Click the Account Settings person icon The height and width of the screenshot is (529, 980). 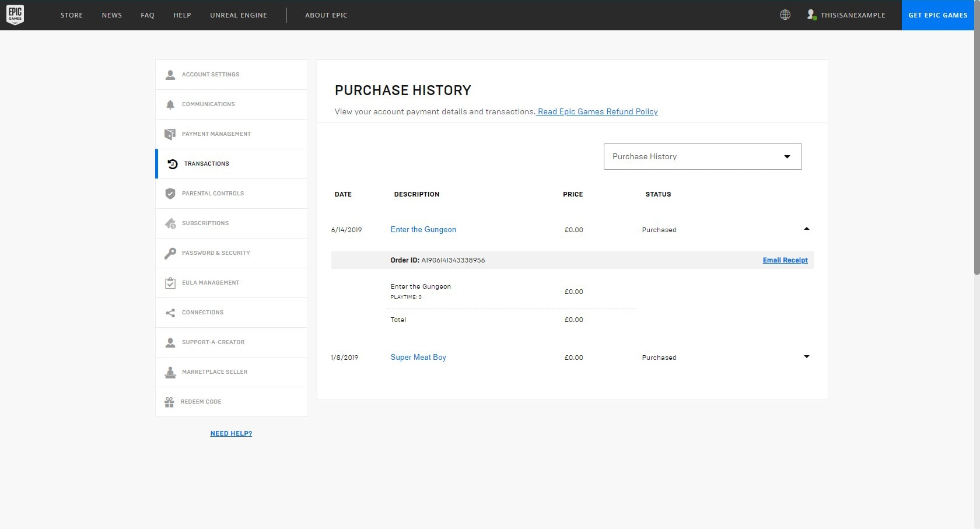(170, 75)
